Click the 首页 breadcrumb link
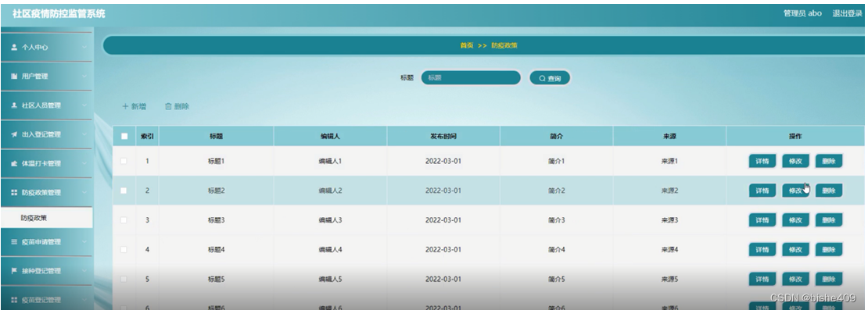 tap(467, 46)
